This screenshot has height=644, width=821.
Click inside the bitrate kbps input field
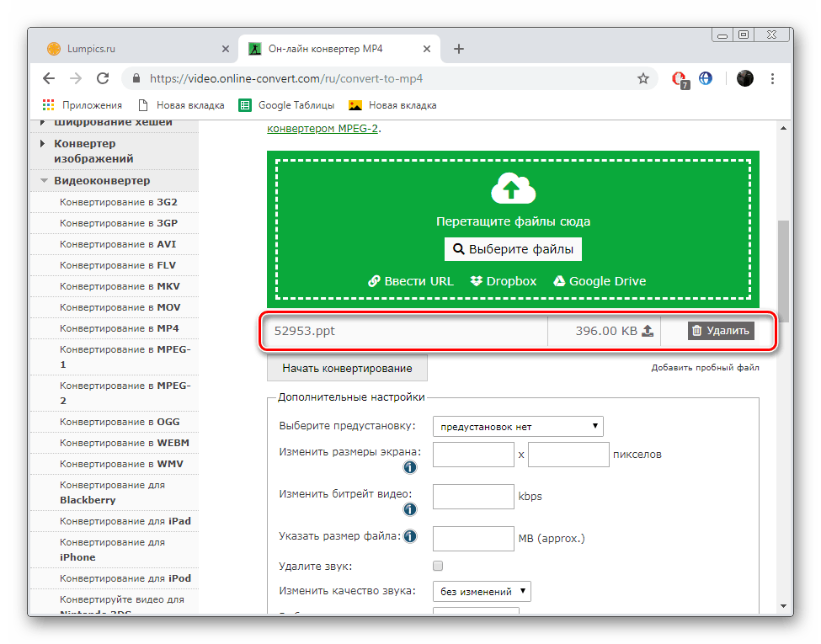tap(472, 497)
